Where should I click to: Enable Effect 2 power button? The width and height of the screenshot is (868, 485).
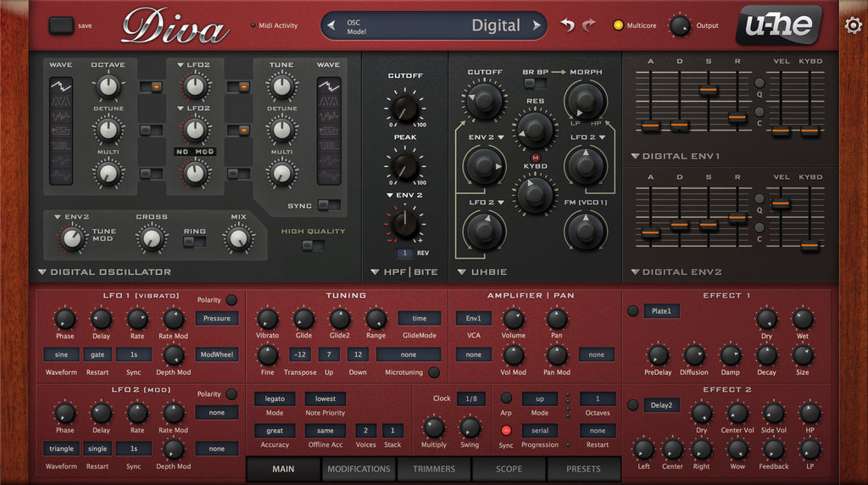(x=632, y=405)
